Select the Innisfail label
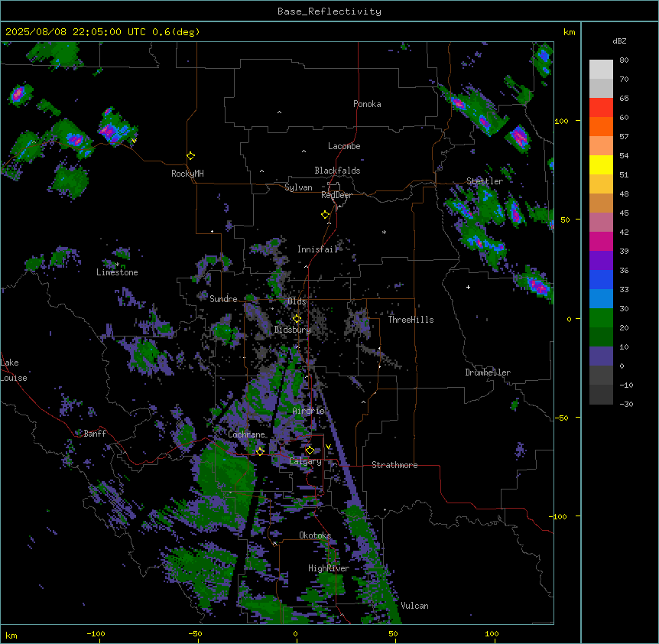 (317, 249)
